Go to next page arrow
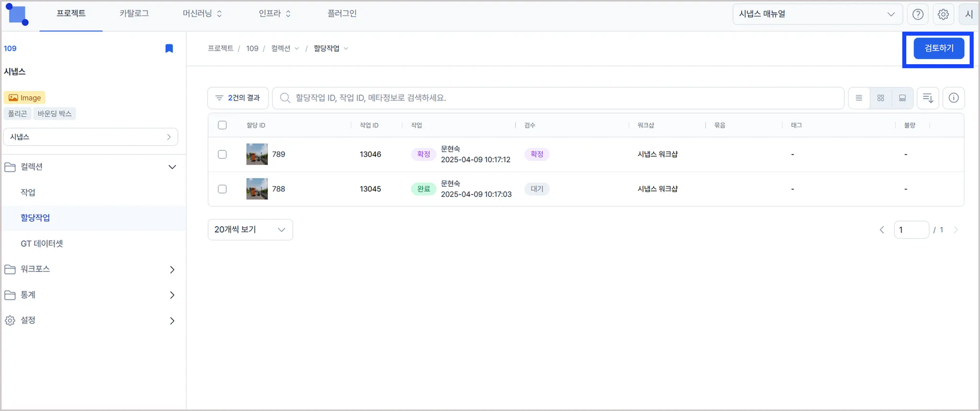 [x=956, y=230]
